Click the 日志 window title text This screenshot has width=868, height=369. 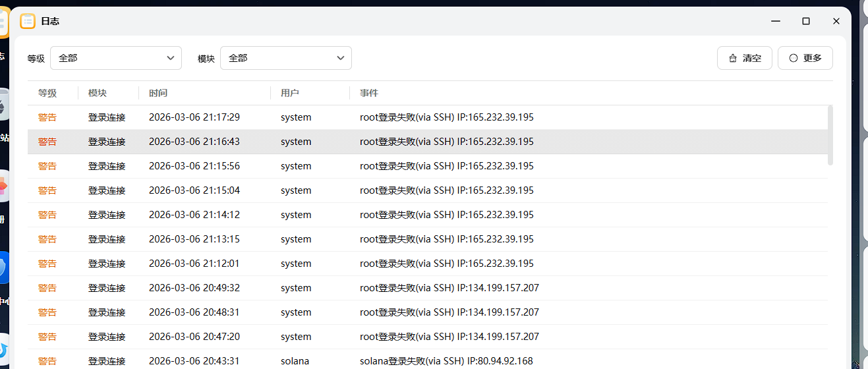pos(50,21)
